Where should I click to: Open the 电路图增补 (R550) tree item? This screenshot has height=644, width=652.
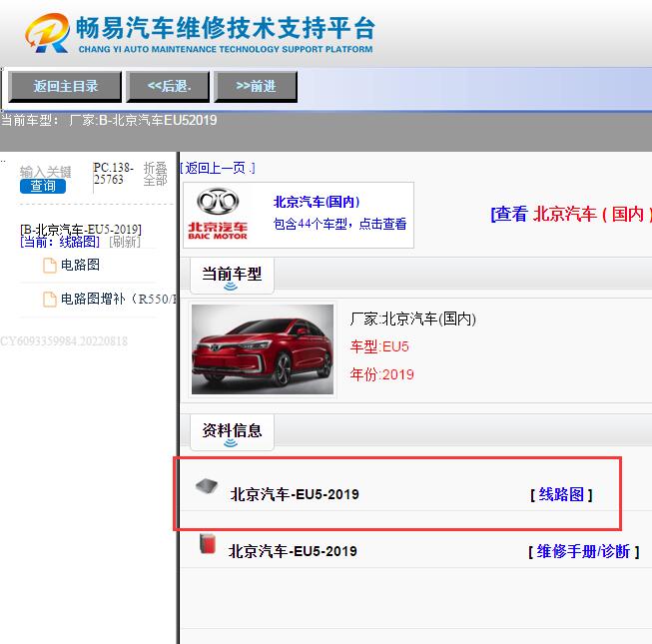coord(118,299)
